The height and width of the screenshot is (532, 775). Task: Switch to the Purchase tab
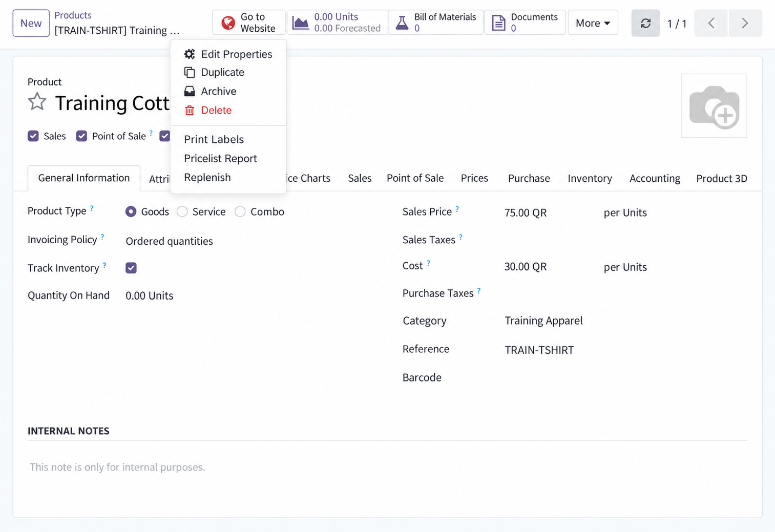click(529, 178)
